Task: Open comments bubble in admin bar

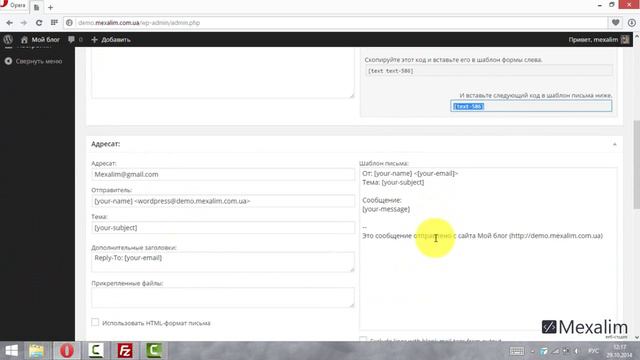Action: pyautogui.click(x=75, y=40)
